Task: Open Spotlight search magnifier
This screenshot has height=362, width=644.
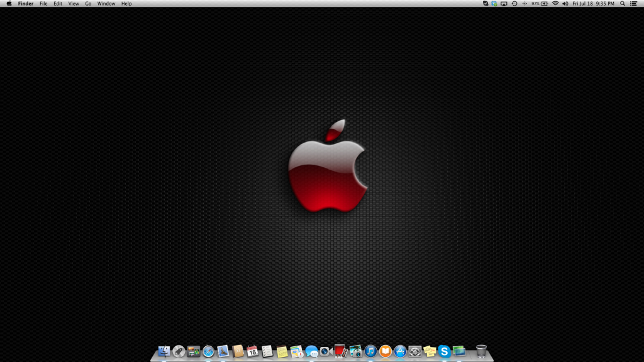Action: pyautogui.click(x=623, y=4)
